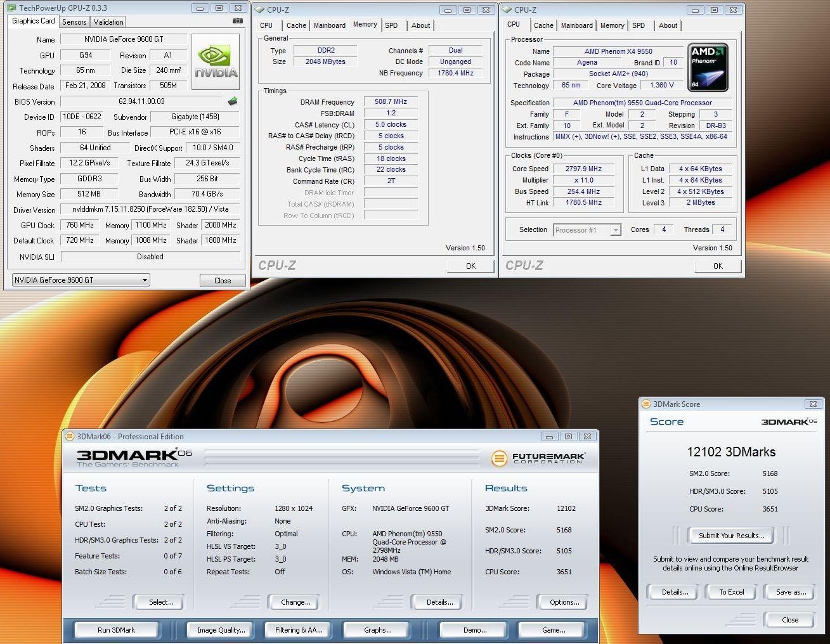Click Close button in 3DMark Score window
830x644 pixels.
790,620
